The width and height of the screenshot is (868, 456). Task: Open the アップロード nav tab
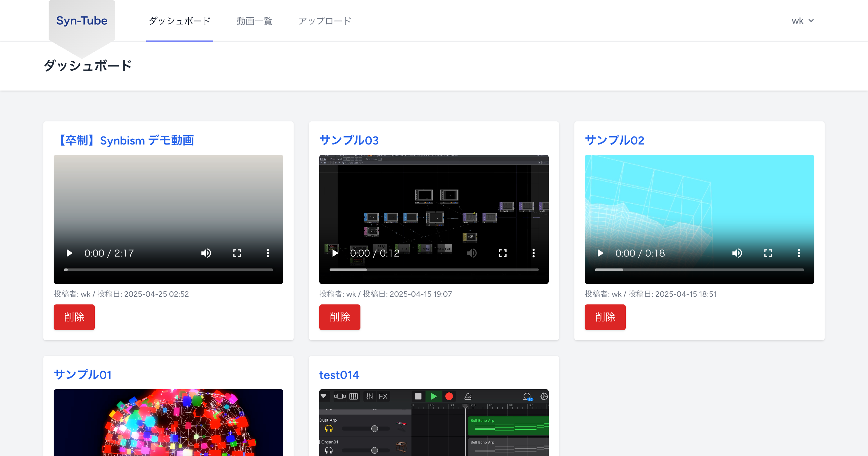pyautogui.click(x=325, y=21)
